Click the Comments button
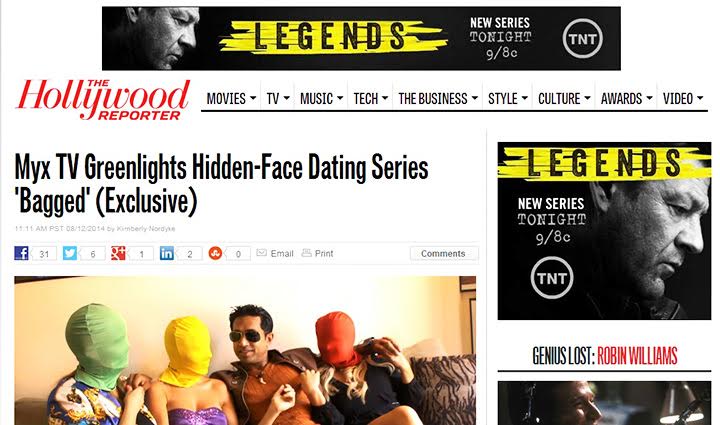Viewport: 720px width, 425px height. pyautogui.click(x=444, y=253)
